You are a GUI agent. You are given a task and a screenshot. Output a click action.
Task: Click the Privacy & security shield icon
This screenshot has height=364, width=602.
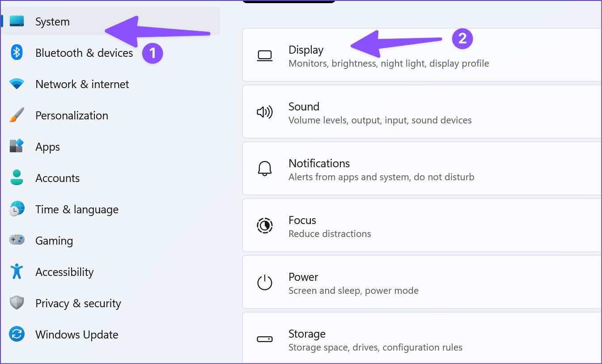[17, 303]
